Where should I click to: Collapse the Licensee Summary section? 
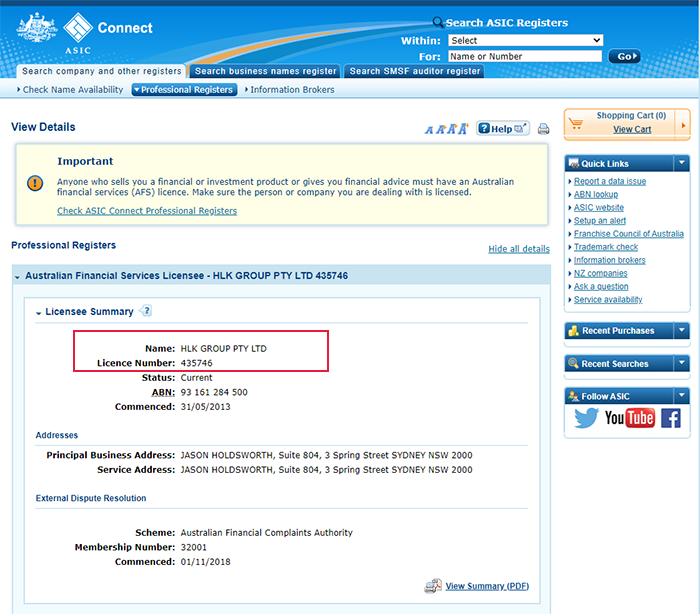tap(39, 313)
